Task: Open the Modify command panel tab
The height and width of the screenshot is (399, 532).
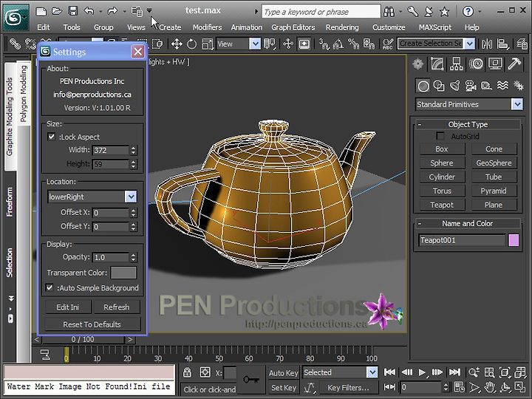Action: click(x=437, y=64)
